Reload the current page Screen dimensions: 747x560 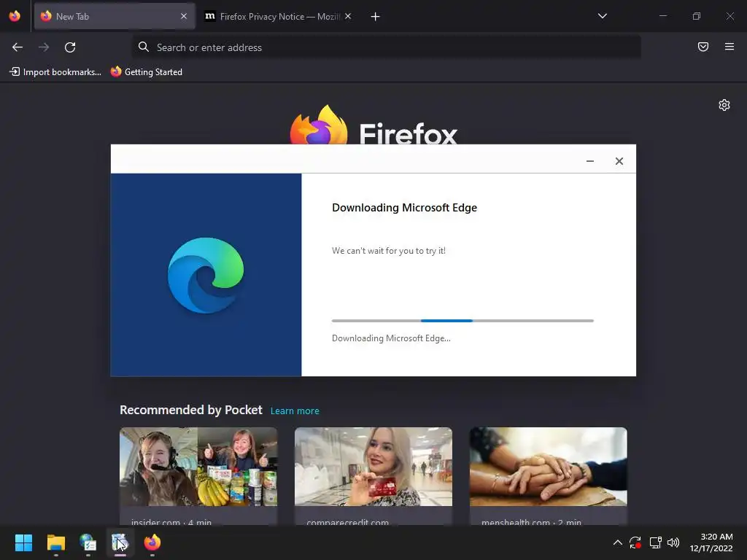click(70, 47)
